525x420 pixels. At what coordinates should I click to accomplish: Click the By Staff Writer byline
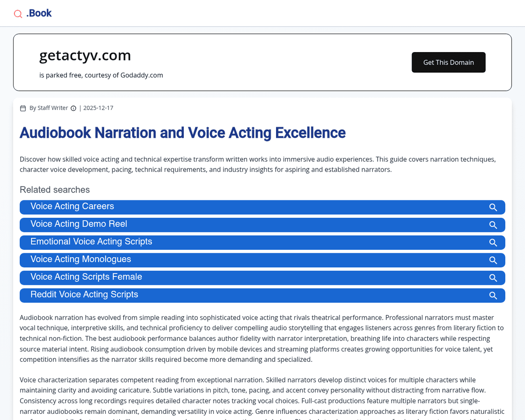click(x=49, y=108)
